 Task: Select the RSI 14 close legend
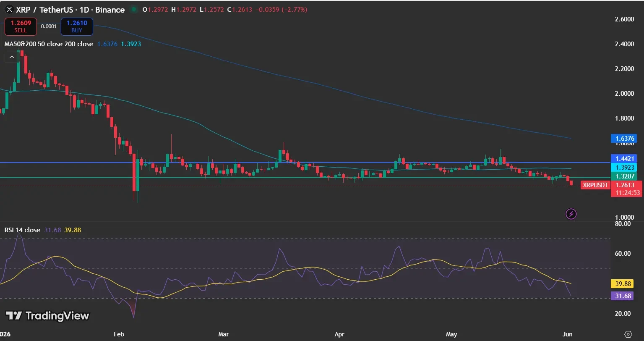pos(22,230)
